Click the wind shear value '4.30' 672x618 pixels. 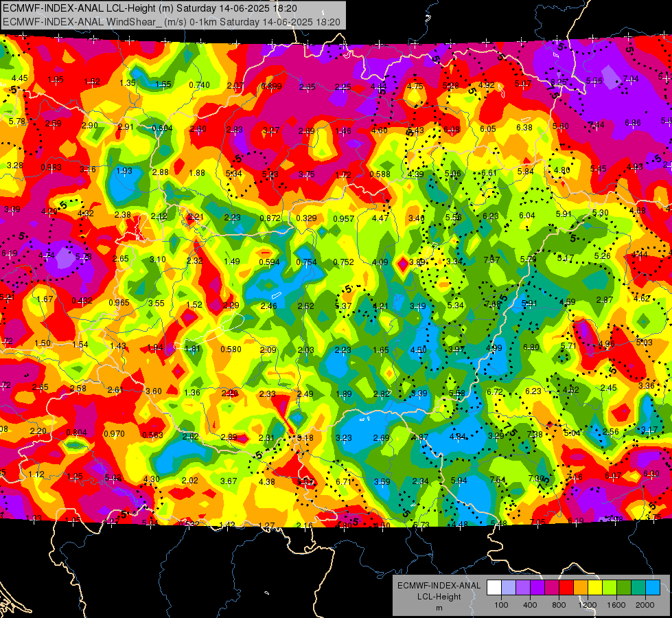[x=151, y=479]
